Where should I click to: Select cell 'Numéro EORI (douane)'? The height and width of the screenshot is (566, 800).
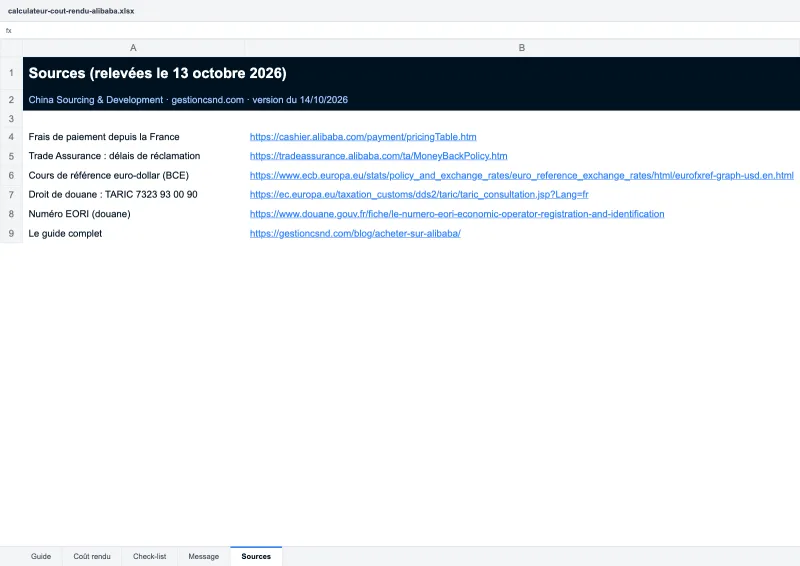134,214
